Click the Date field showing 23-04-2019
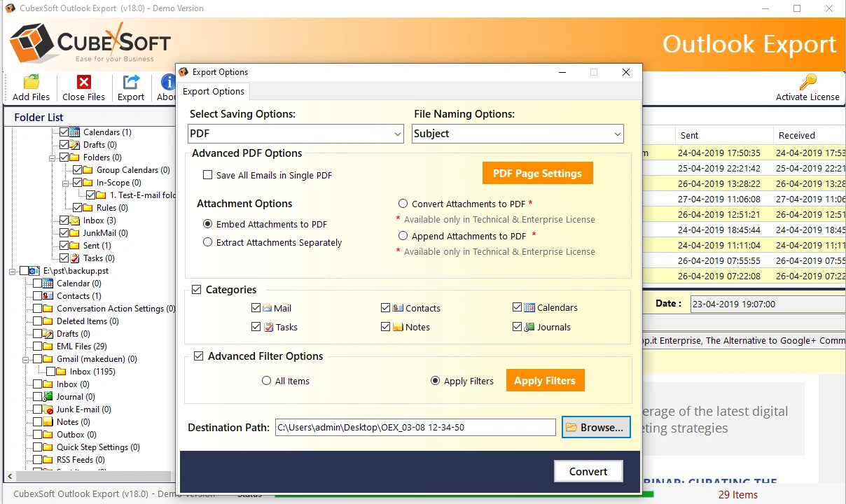Screen dimensions: 846x504 (x=768, y=304)
